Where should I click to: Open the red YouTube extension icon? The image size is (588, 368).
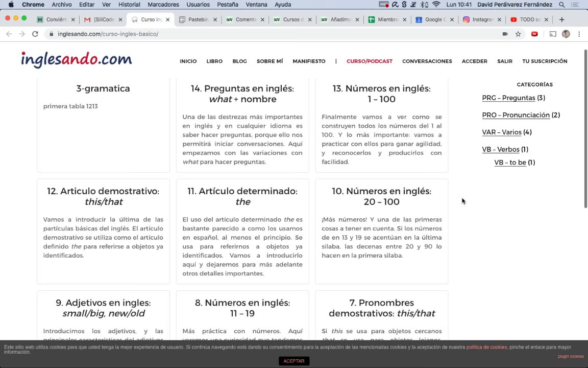534,34
